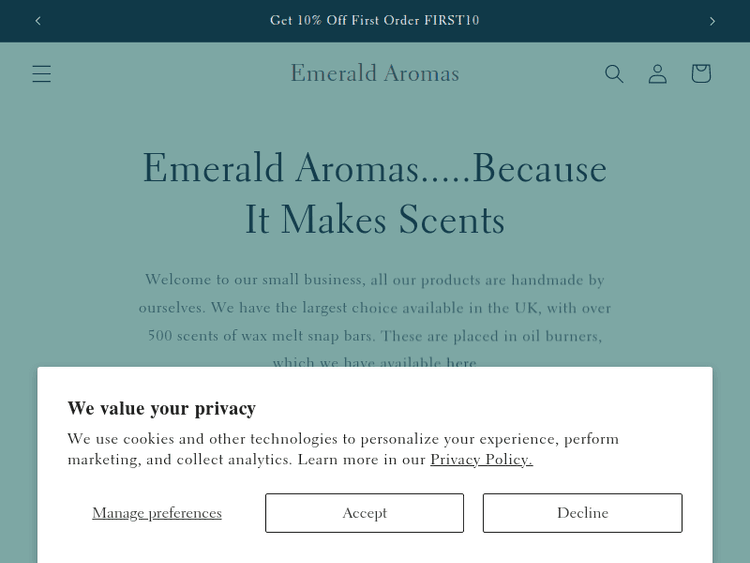Click the search magnifier icon

(x=614, y=74)
